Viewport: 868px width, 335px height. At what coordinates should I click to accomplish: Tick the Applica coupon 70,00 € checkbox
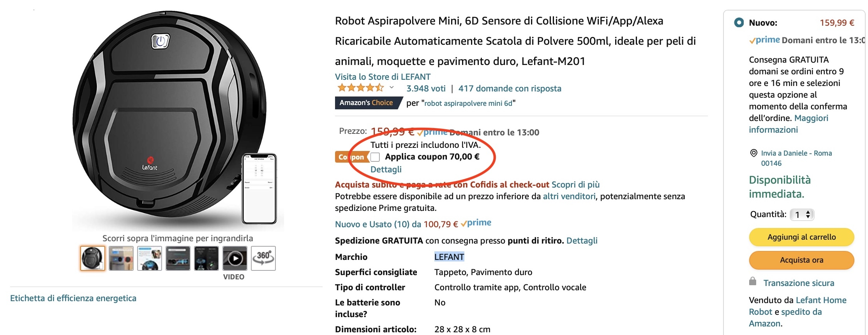(x=375, y=157)
